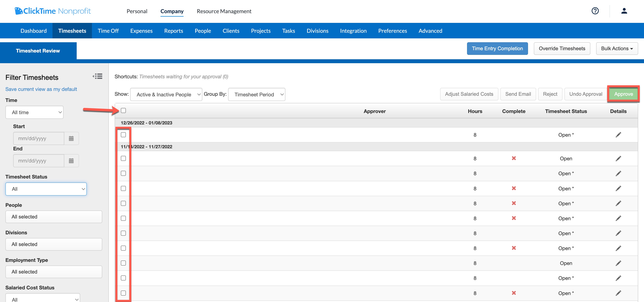Check the timesheet under 12/26/2022 - 01/08/2023
This screenshot has height=302, width=644.
point(123,135)
